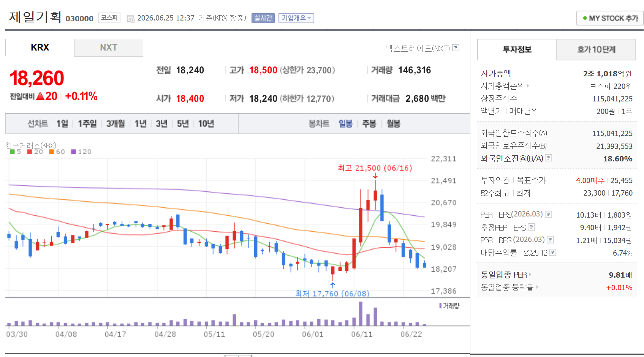The width and height of the screenshot is (644, 357).
Task: Click the 시가총액순위 link
Action: point(502,86)
